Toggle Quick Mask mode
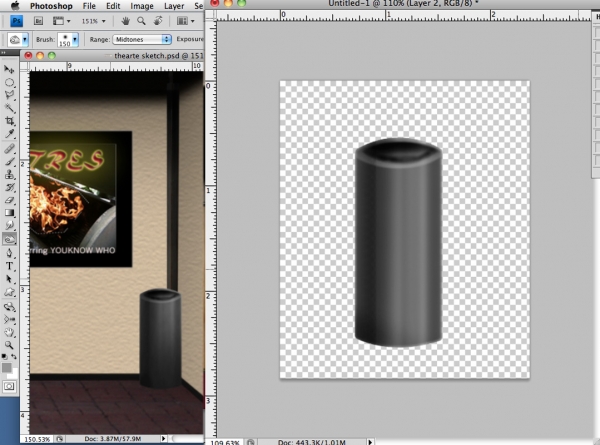Screen dimensions: 600x445 click(9, 386)
